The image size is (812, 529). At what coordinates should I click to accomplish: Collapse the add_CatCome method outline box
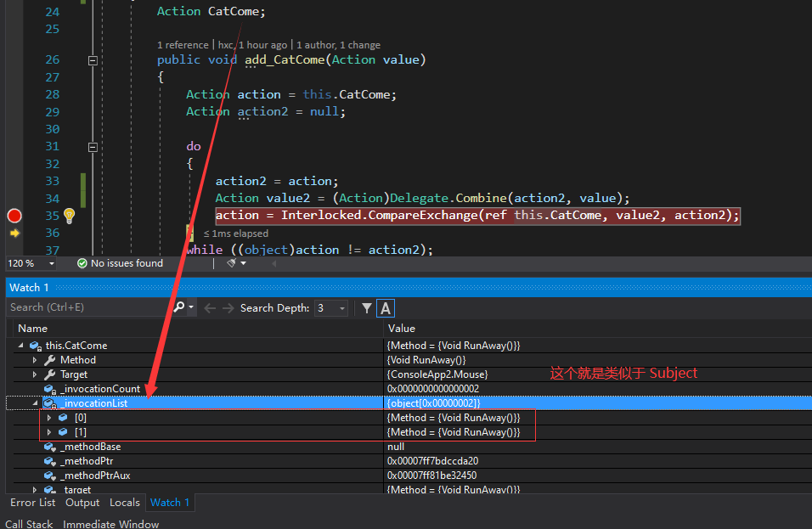coord(93,60)
